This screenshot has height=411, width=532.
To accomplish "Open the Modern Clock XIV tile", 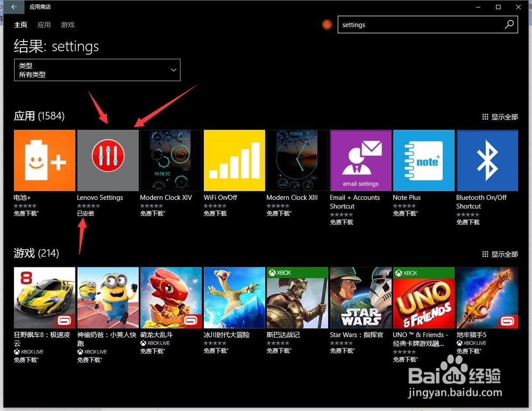I will pos(171,161).
